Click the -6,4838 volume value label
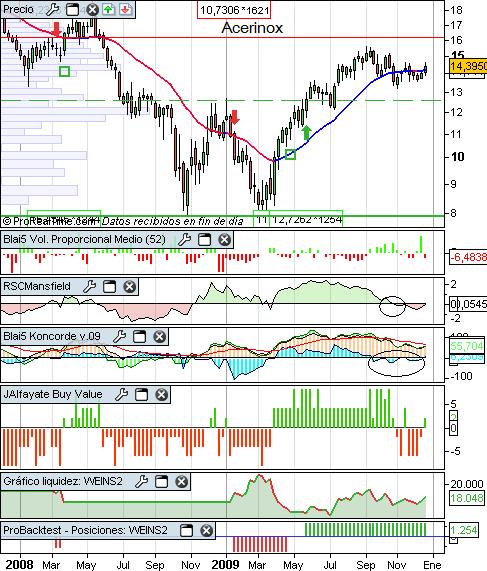Screen dimensions: 487x571 pyautogui.click(x=468, y=257)
